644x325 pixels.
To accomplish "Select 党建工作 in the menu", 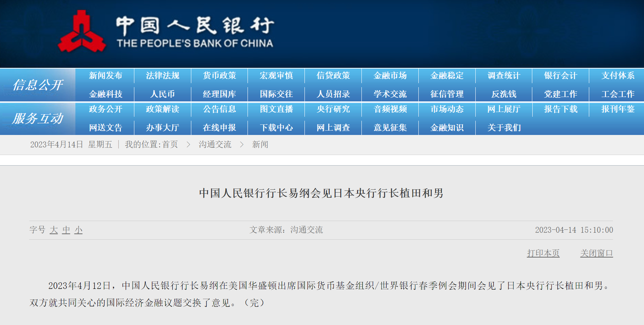I will click(x=561, y=94).
